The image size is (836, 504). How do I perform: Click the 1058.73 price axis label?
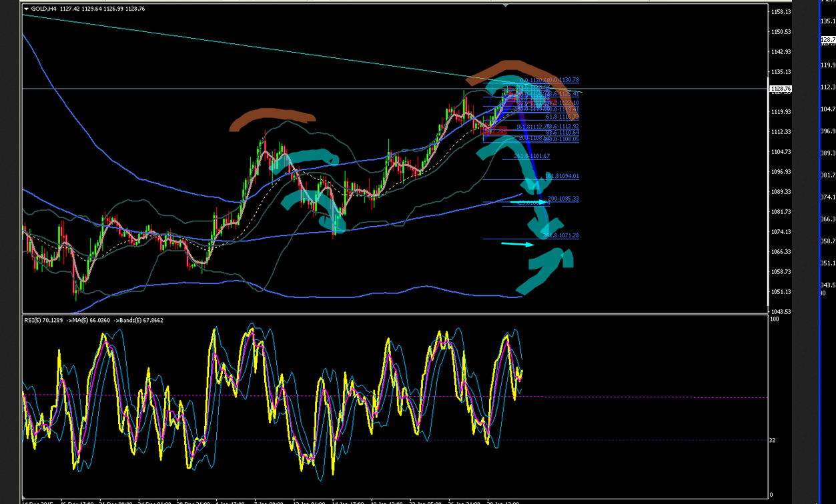coord(781,272)
